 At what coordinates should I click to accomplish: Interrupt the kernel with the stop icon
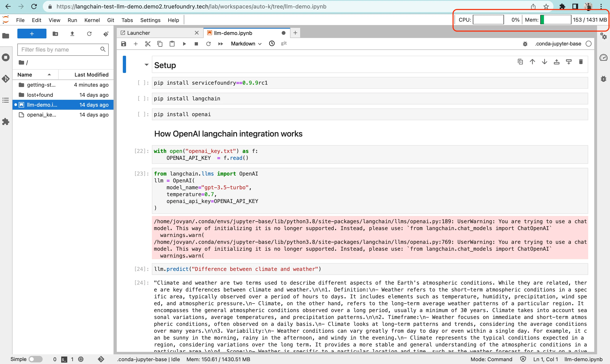pos(196,44)
